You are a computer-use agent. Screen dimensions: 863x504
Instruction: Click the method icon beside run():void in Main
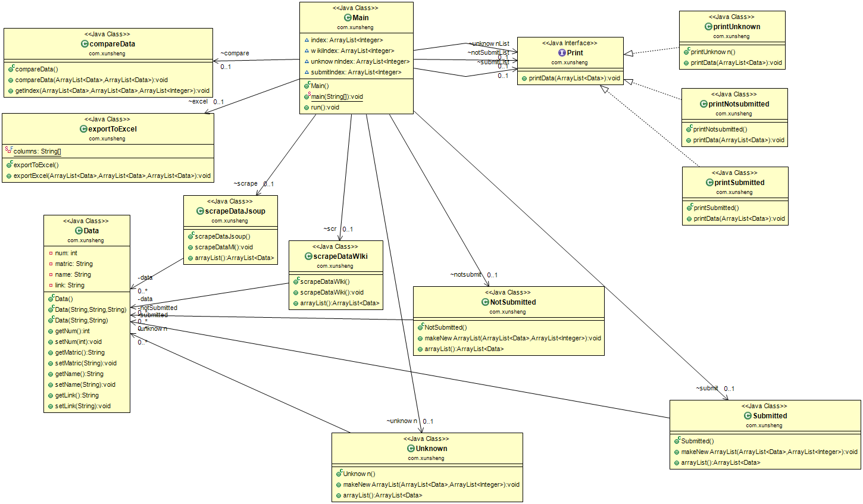tap(306, 107)
